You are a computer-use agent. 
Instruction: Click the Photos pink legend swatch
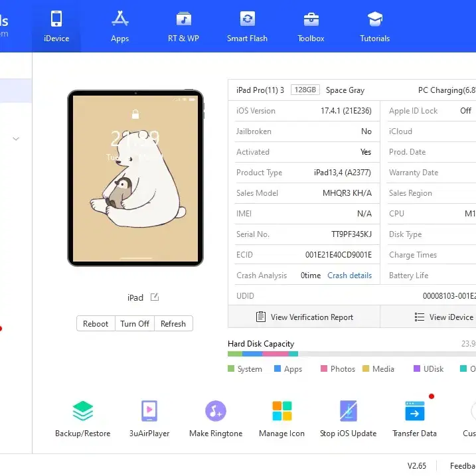point(324,368)
